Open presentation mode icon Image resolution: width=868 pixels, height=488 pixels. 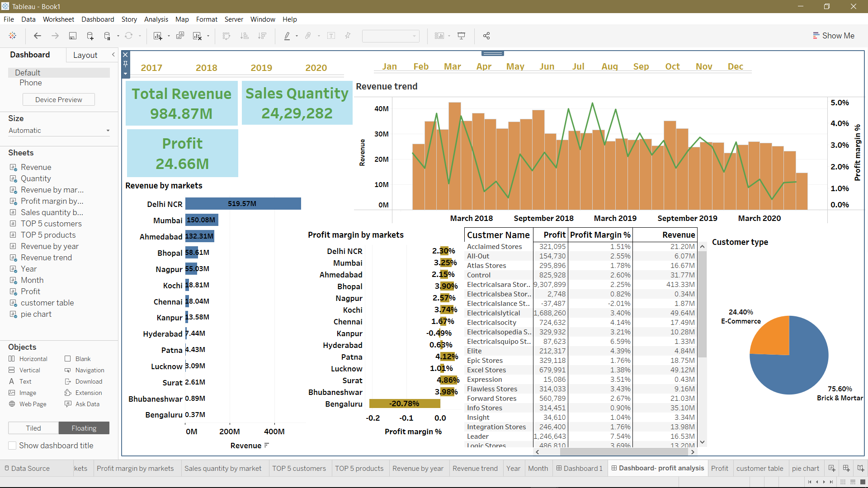pyautogui.click(x=462, y=36)
